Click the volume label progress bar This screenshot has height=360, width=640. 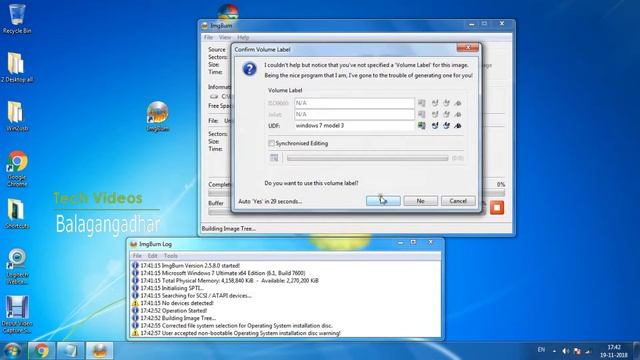(367, 158)
